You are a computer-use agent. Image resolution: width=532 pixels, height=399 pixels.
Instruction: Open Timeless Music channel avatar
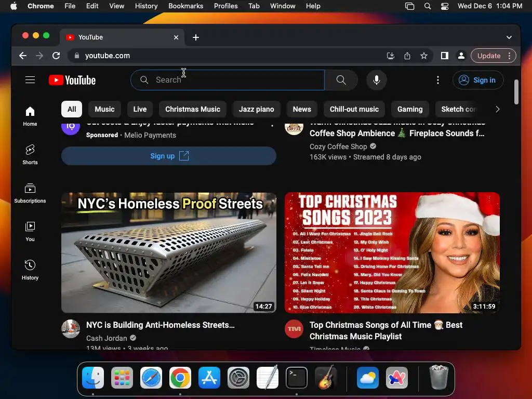[294, 329]
